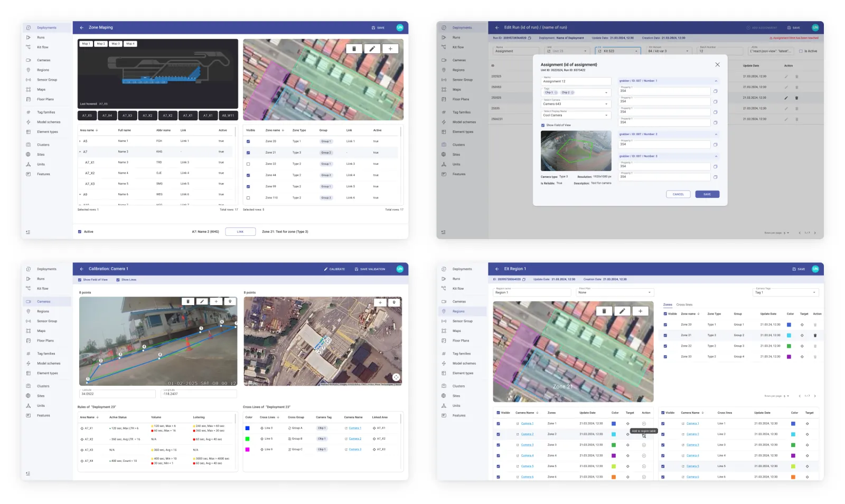Delete shape on Region editor map
Screen dimensions: 845x504
pyautogui.click(x=604, y=311)
